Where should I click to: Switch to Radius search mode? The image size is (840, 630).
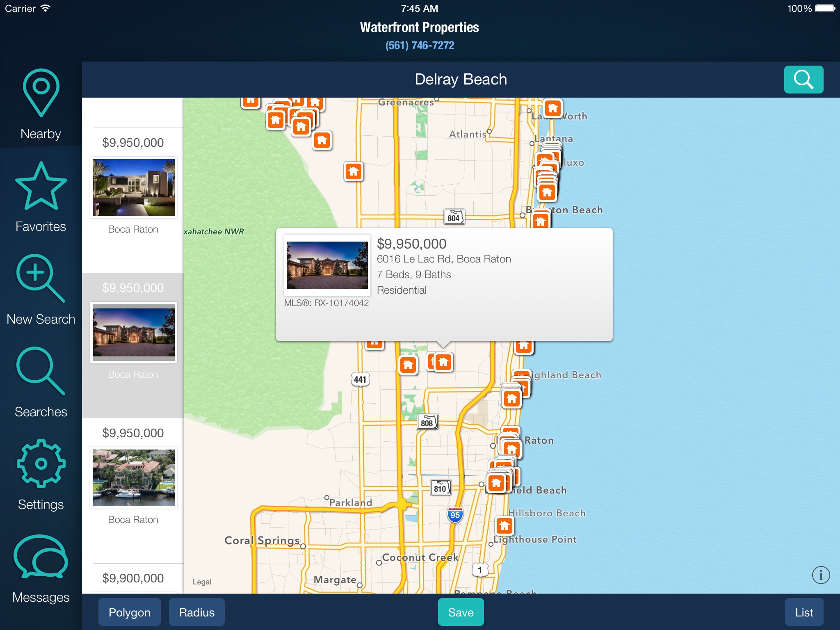pyautogui.click(x=196, y=612)
